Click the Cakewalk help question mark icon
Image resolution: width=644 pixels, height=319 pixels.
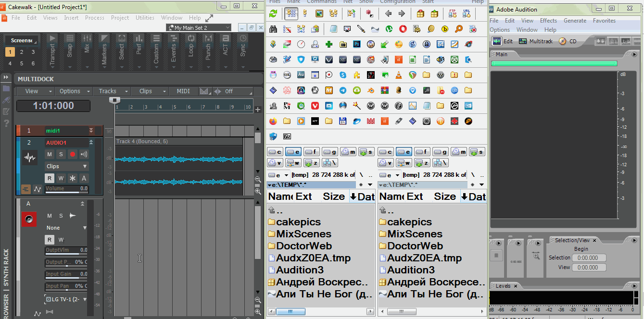6,123
